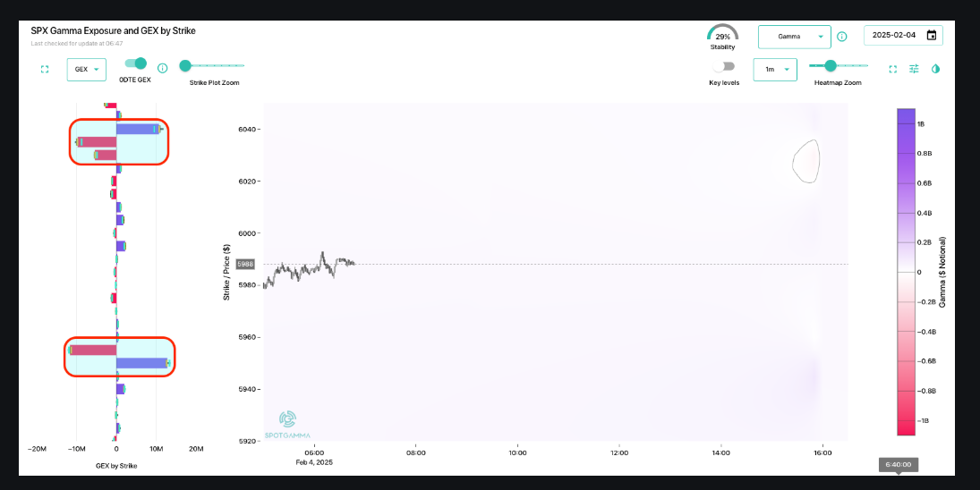Click the large positive GEX bar near 5950
Image resolution: width=980 pixels, height=490 pixels.
pyautogui.click(x=143, y=363)
